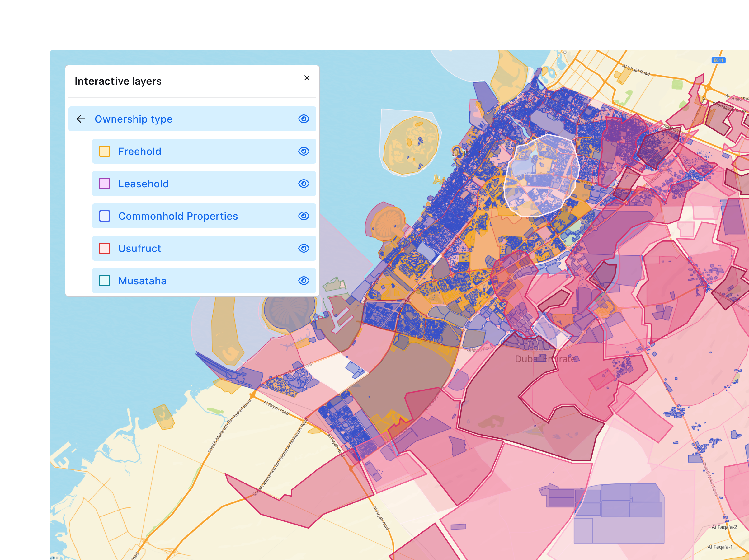This screenshot has width=749, height=560.
Task: Click the Al Faqa'a-2 map label
Action: 724,527
